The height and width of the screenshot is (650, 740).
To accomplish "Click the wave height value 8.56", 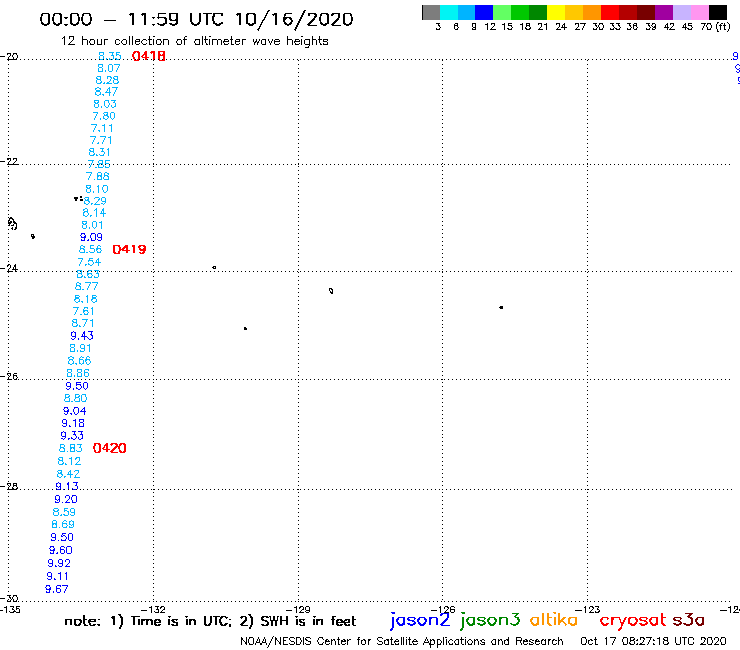I will click(90, 250).
